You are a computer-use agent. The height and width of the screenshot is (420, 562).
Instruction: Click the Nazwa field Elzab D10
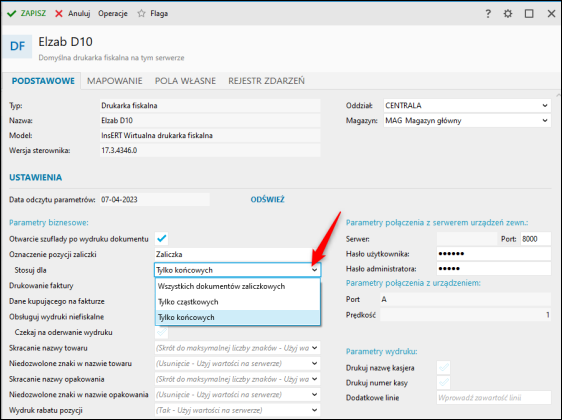pyautogui.click(x=210, y=120)
